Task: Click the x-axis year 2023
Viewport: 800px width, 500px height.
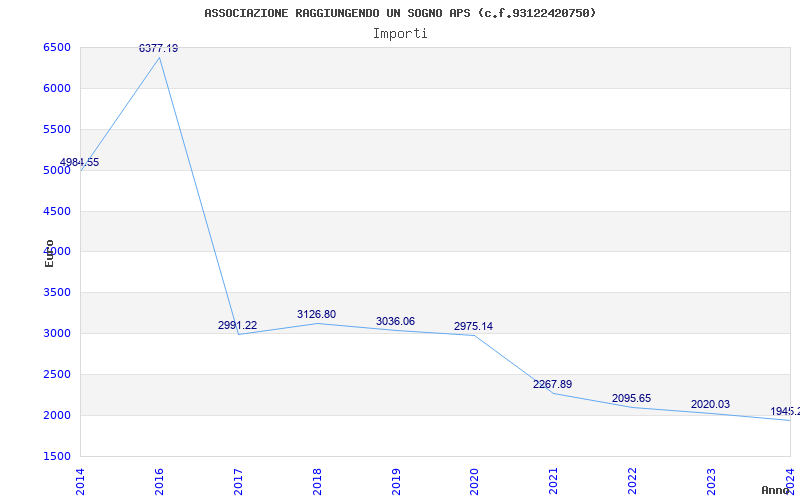Action: 712,481
